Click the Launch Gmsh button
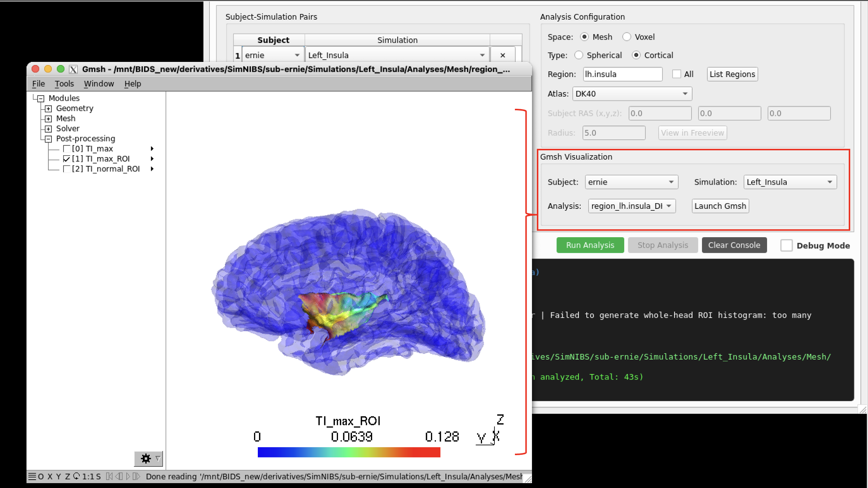The image size is (868, 488). tap(720, 206)
